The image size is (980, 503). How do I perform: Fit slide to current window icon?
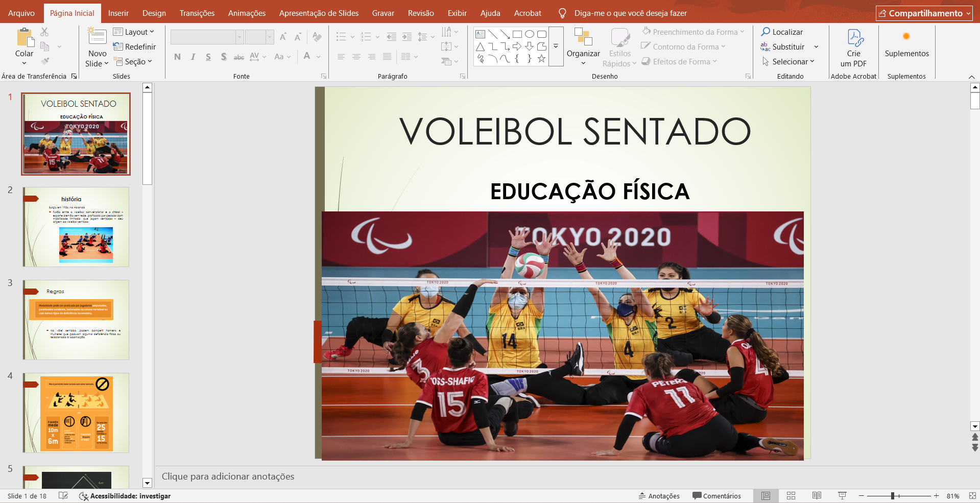[x=972, y=496]
